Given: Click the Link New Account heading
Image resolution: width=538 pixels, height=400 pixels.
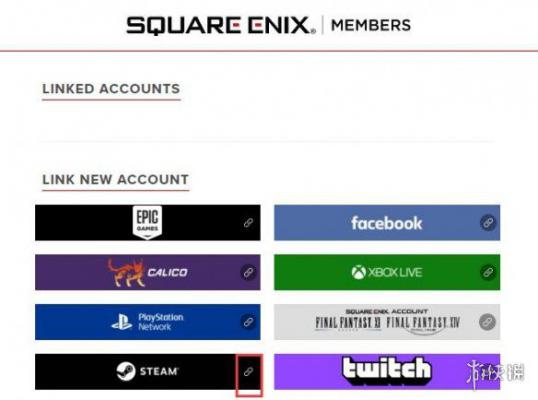Looking at the screenshot, I should (x=115, y=179).
